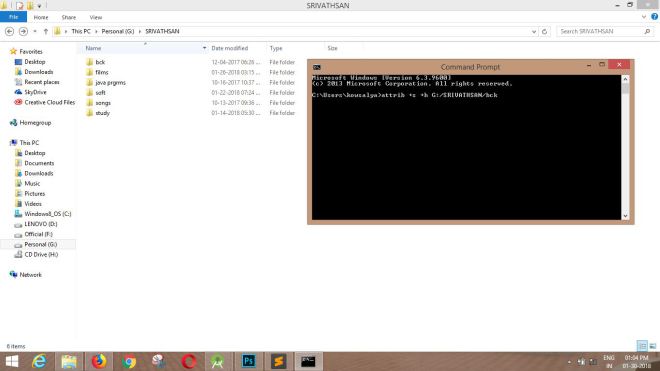The height and width of the screenshot is (371, 660).
Task: Click Personal (G:) in the address bar
Action: [x=118, y=32]
